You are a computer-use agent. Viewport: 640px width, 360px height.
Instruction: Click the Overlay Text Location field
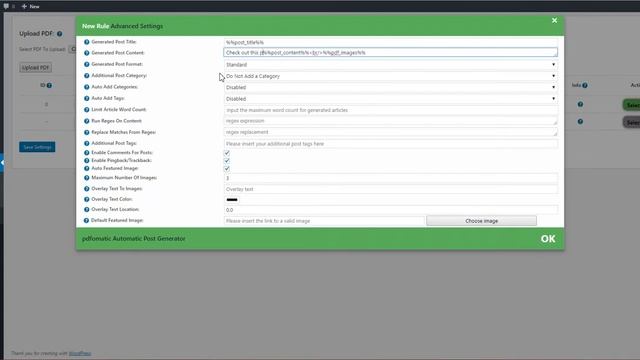tap(391, 210)
